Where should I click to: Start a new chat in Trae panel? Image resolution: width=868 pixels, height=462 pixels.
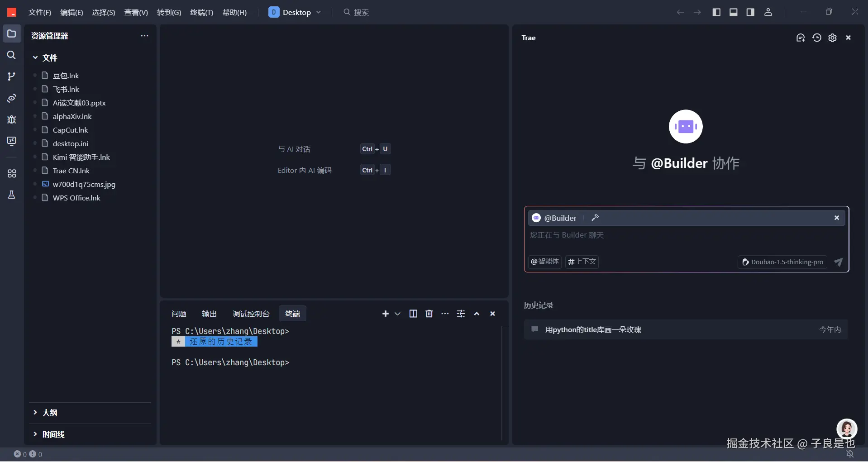click(x=801, y=38)
